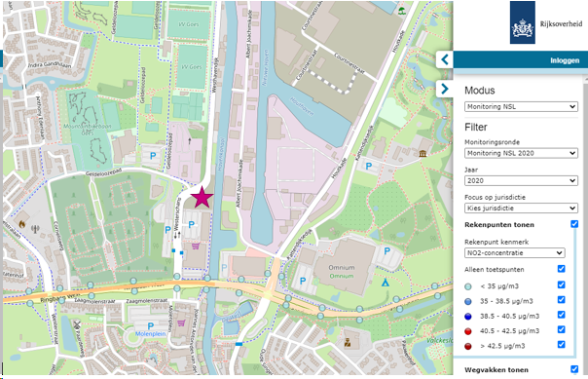Click the Filter heading in side panel

point(476,128)
